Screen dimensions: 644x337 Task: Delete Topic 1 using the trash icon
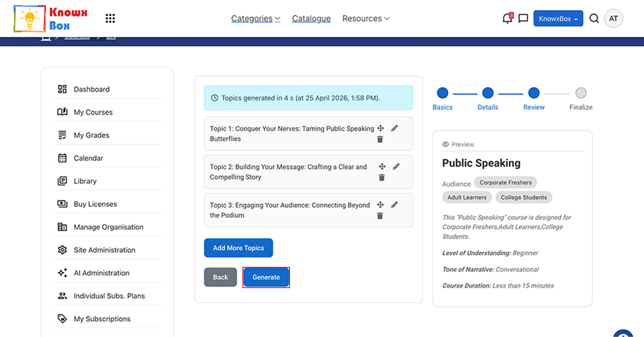[380, 139]
